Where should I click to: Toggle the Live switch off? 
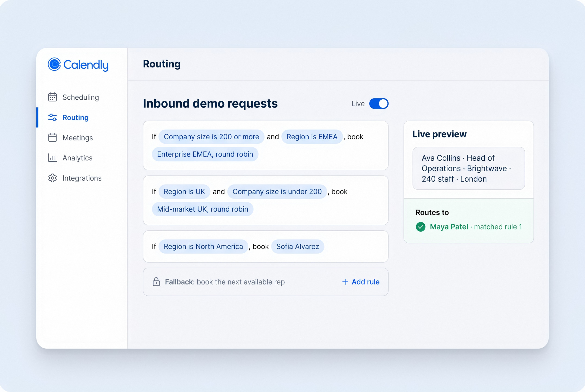pos(379,104)
